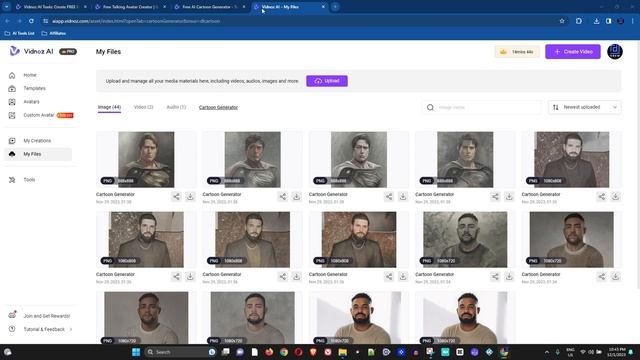Open middle-row thumbnail of man in beige sweater, dark backdrop
The height and width of the screenshot is (360, 640).
571,240
